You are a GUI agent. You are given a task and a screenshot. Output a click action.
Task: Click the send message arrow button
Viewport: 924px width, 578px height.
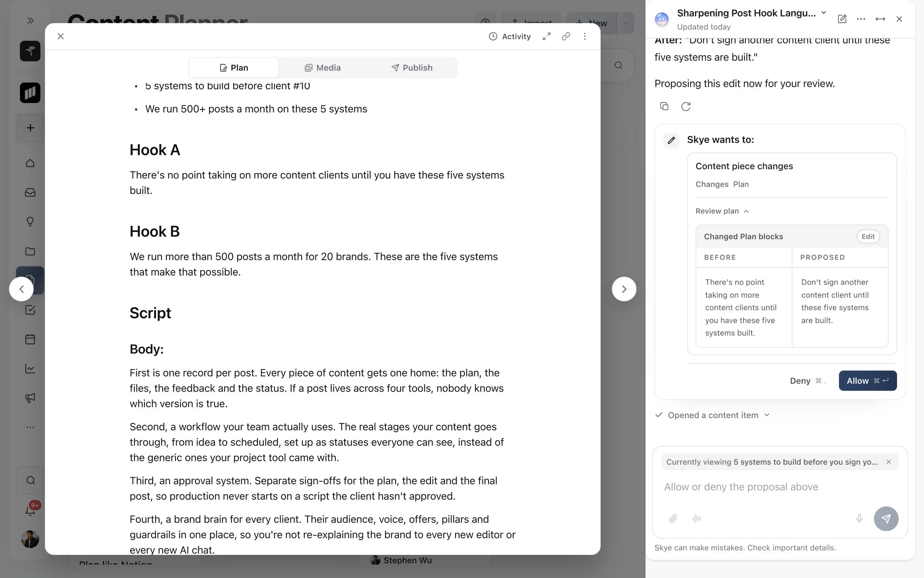coord(886,519)
